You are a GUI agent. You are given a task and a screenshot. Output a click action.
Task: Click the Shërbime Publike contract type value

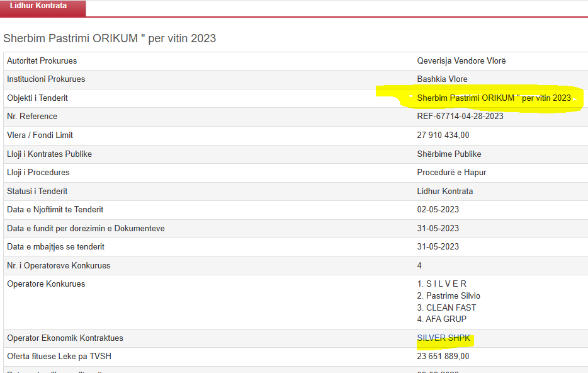tap(449, 154)
